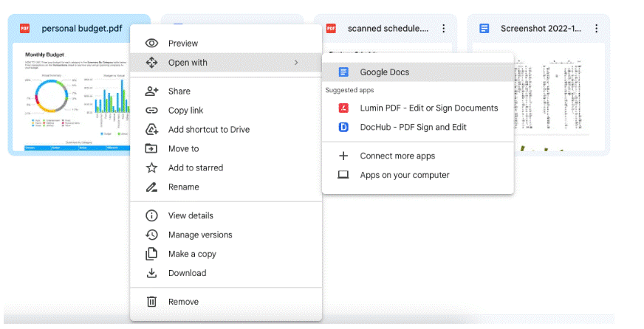
Task: Click the Add shortcut to Drive icon
Action: [x=151, y=129]
